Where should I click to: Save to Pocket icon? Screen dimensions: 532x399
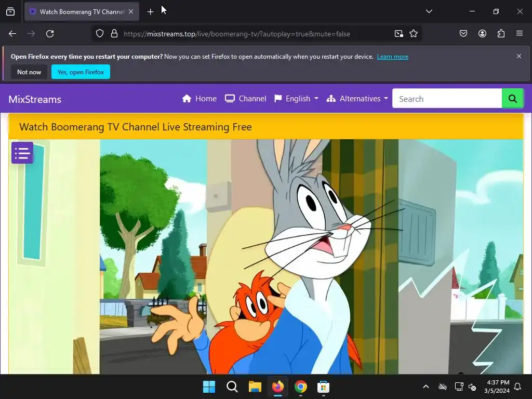point(463,34)
